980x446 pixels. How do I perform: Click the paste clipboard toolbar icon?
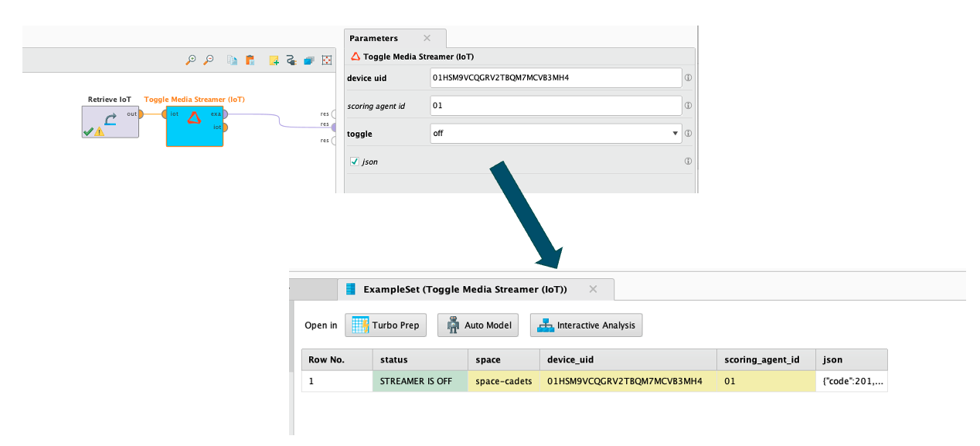coord(250,60)
